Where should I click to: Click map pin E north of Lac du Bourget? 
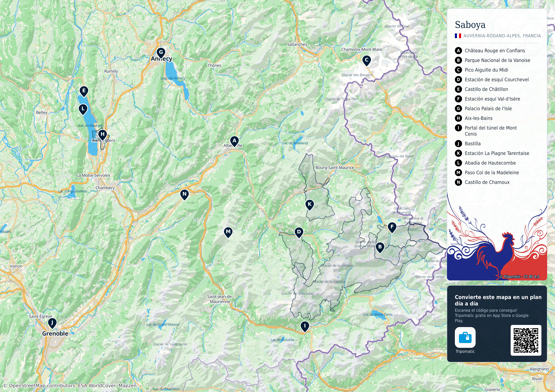pos(84,92)
